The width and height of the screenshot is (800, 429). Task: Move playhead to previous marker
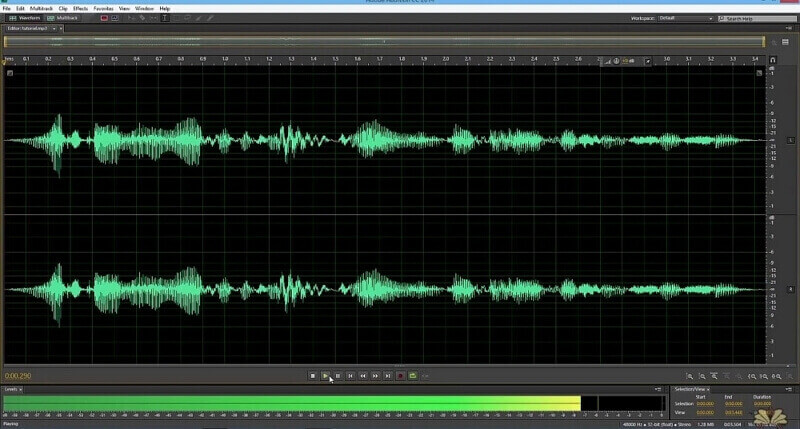click(350, 376)
